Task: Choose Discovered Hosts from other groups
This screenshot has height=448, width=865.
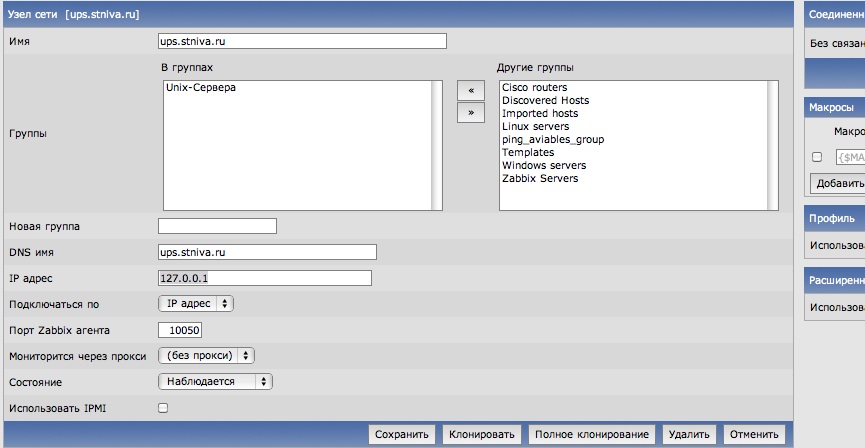Action: [545, 101]
